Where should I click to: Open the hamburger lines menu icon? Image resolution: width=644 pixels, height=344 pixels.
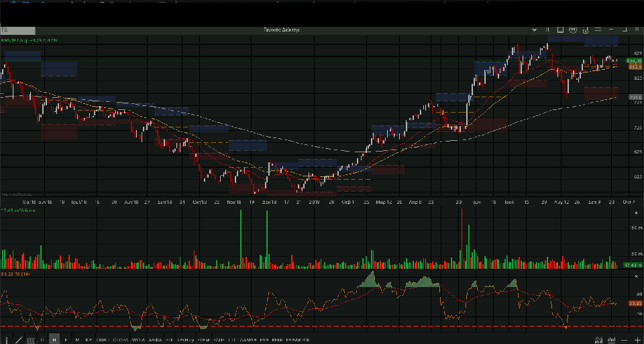(x=598, y=30)
